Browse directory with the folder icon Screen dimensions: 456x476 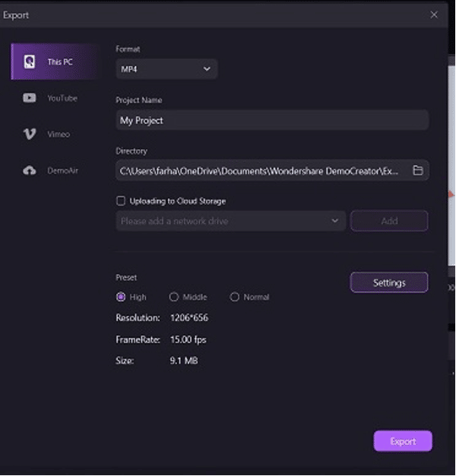(417, 171)
